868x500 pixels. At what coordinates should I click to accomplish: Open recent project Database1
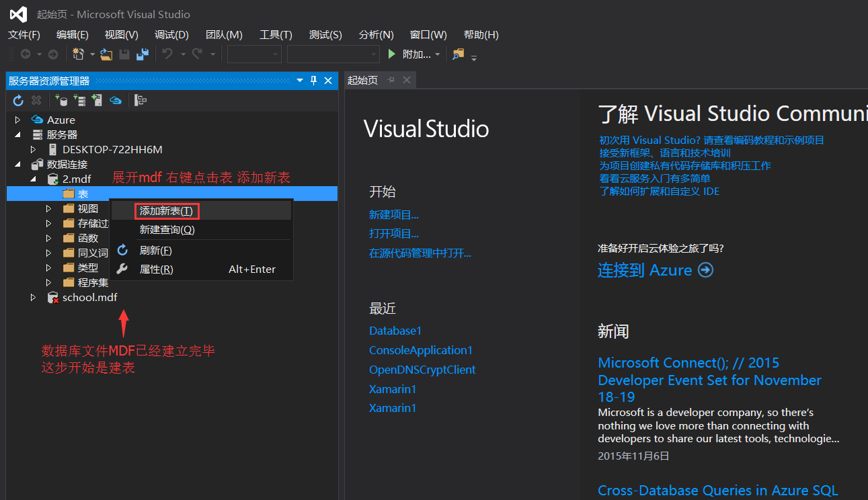395,331
